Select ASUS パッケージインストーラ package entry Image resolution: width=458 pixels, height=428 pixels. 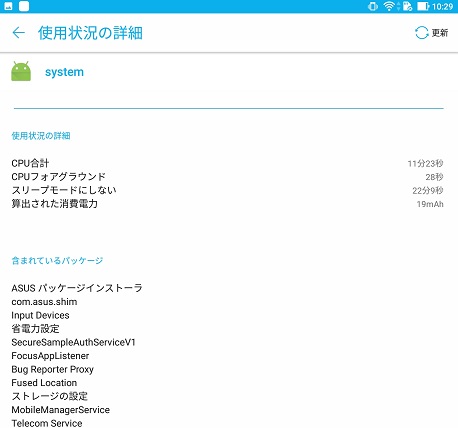coord(77,288)
